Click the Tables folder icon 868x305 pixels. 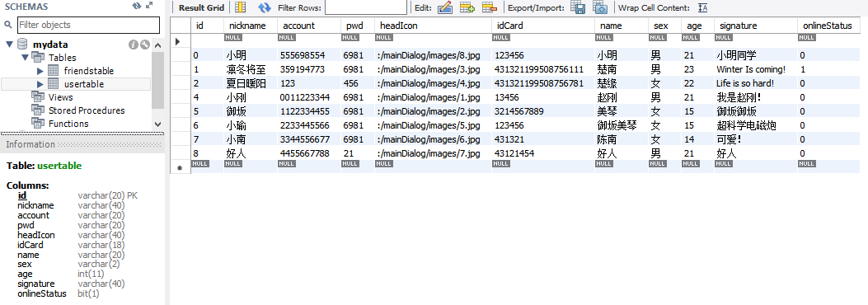tap(38, 57)
